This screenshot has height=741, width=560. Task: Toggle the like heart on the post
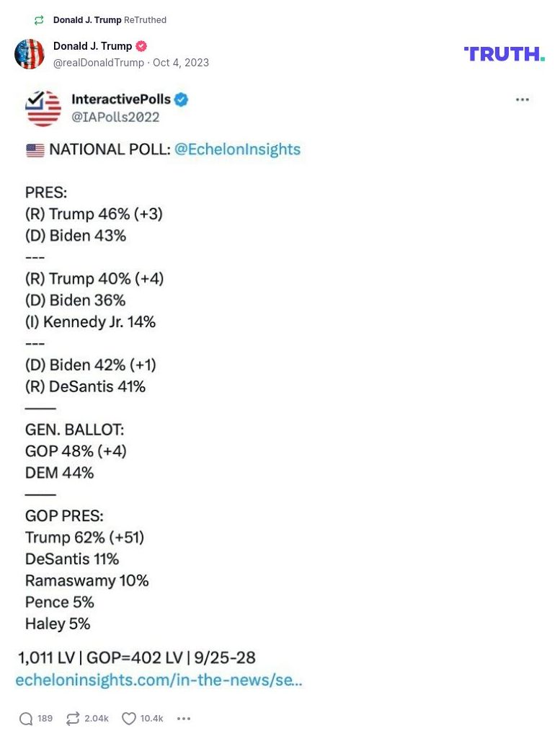(128, 719)
